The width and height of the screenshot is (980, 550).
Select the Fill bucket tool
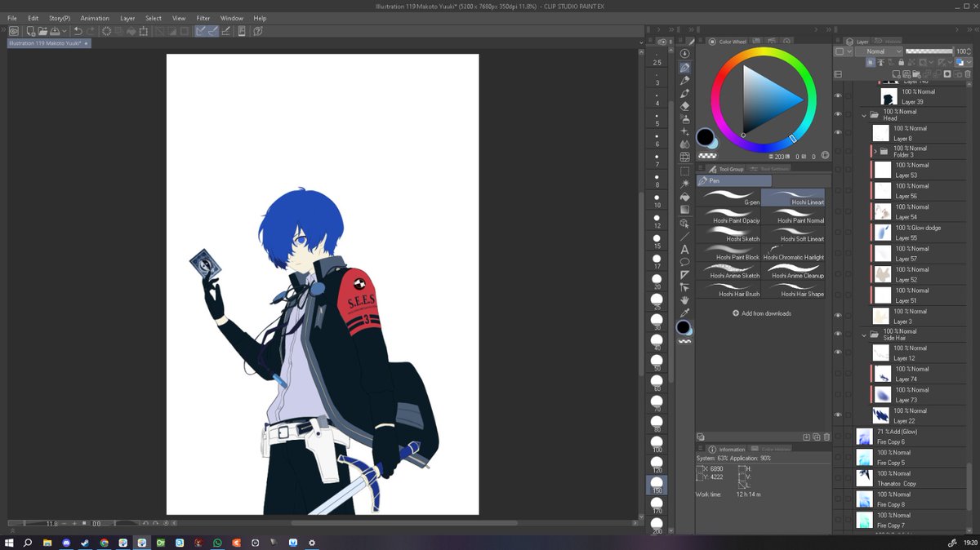[684, 197]
